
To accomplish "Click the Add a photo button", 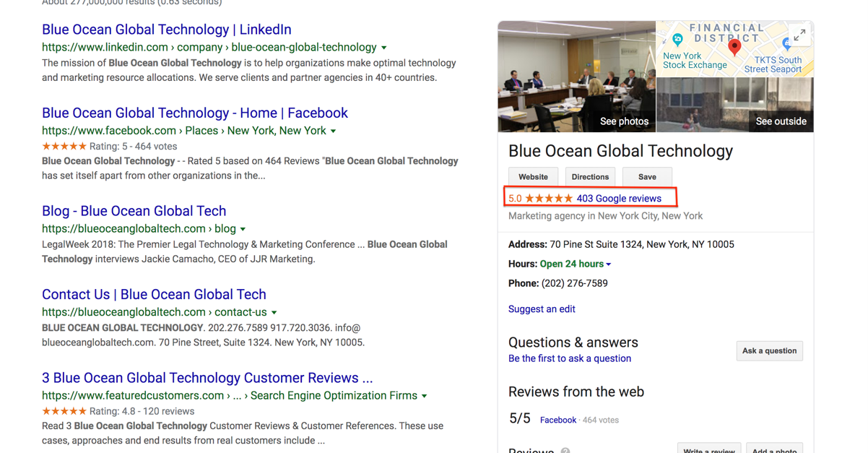I will [775, 448].
